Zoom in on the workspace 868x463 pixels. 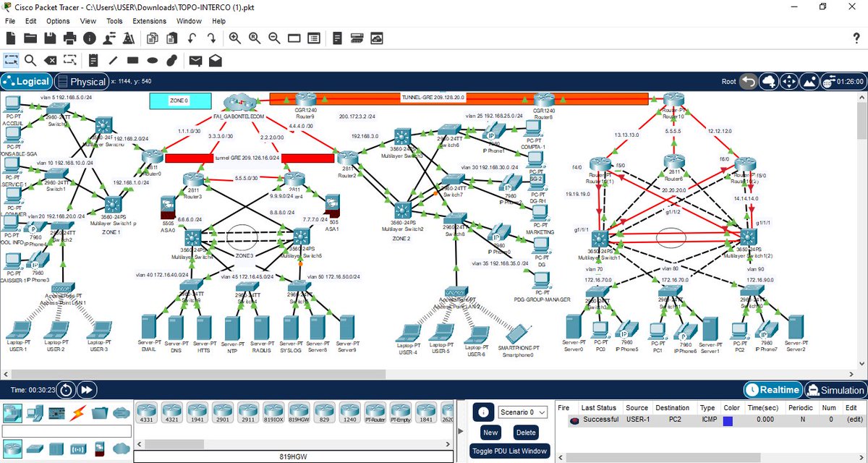pyautogui.click(x=235, y=38)
